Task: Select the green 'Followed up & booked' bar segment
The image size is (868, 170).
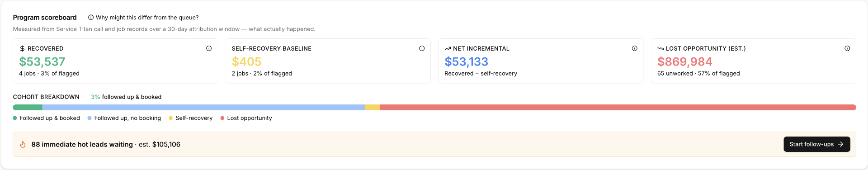Action: [x=28, y=108]
